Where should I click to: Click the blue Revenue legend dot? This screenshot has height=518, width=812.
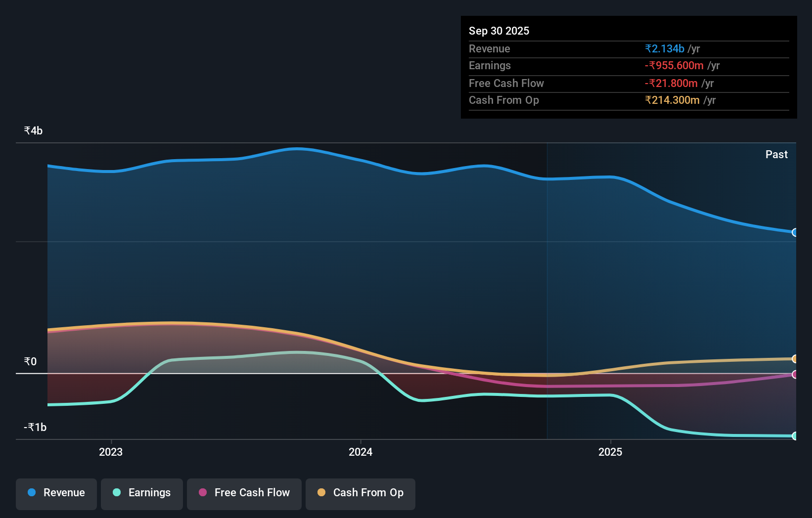32,493
